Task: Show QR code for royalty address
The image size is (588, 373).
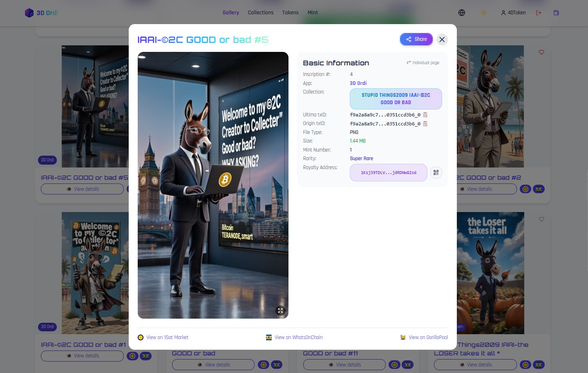Action: [x=436, y=172]
